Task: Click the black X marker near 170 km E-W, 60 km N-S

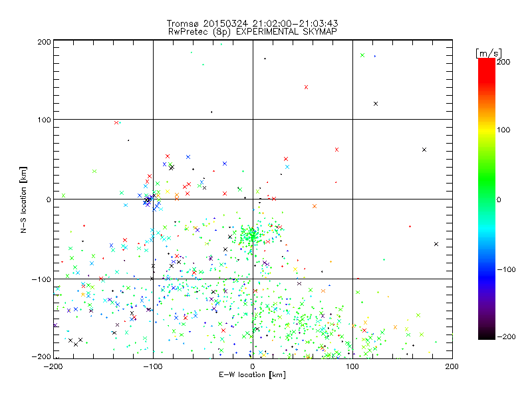Action: (x=424, y=150)
